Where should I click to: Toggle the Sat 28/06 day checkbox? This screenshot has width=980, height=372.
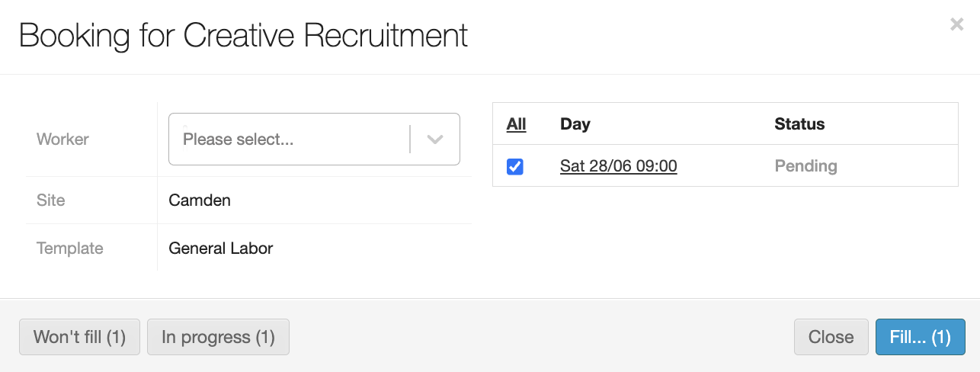(515, 166)
